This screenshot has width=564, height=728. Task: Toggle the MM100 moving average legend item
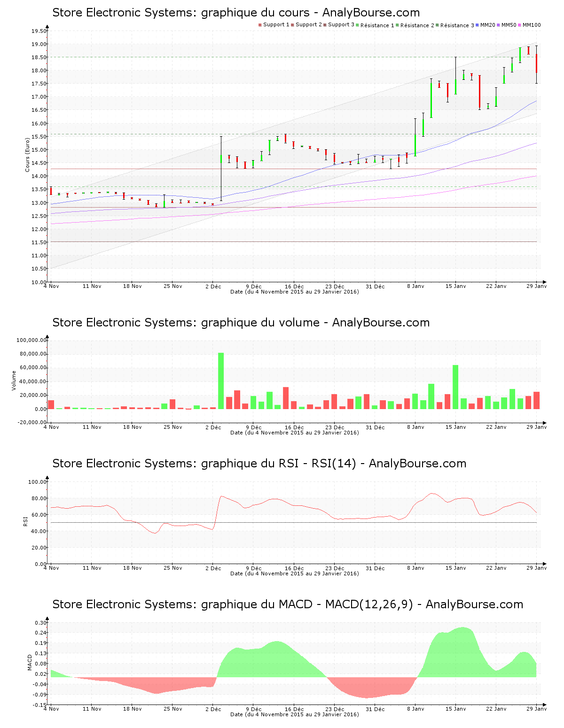tap(531, 25)
